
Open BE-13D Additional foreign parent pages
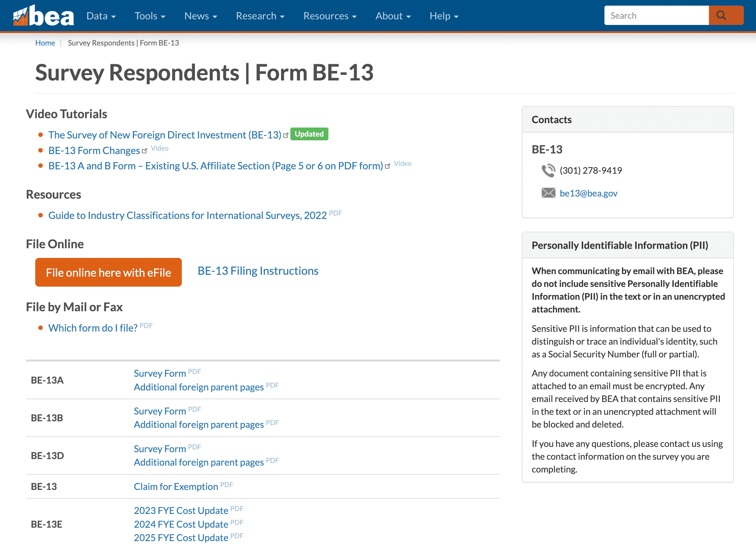pyautogui.click(x=199, y=462)
